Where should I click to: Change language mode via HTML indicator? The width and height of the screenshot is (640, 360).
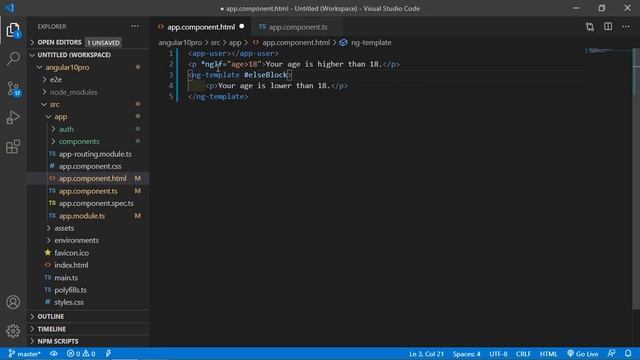[548, 354]
